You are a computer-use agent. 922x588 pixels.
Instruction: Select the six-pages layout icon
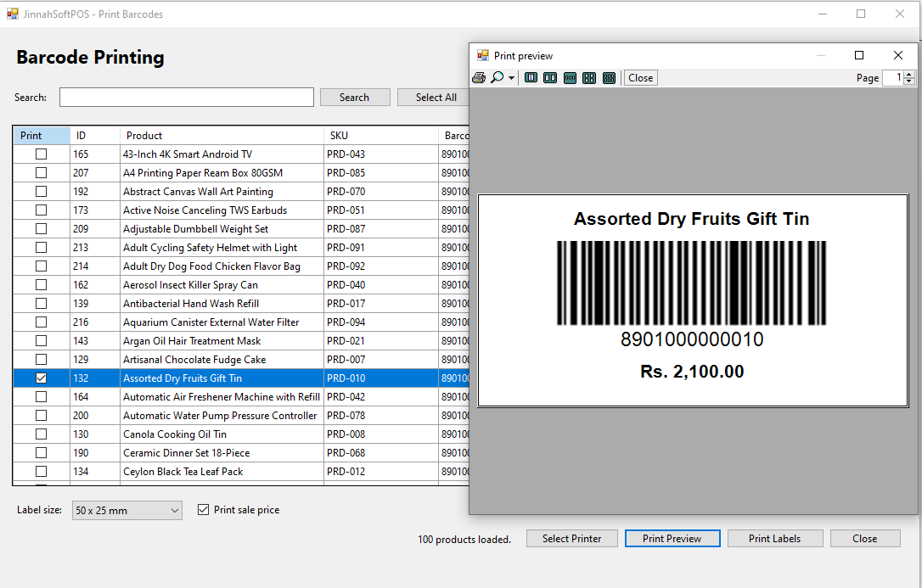[x=610, y=77]
